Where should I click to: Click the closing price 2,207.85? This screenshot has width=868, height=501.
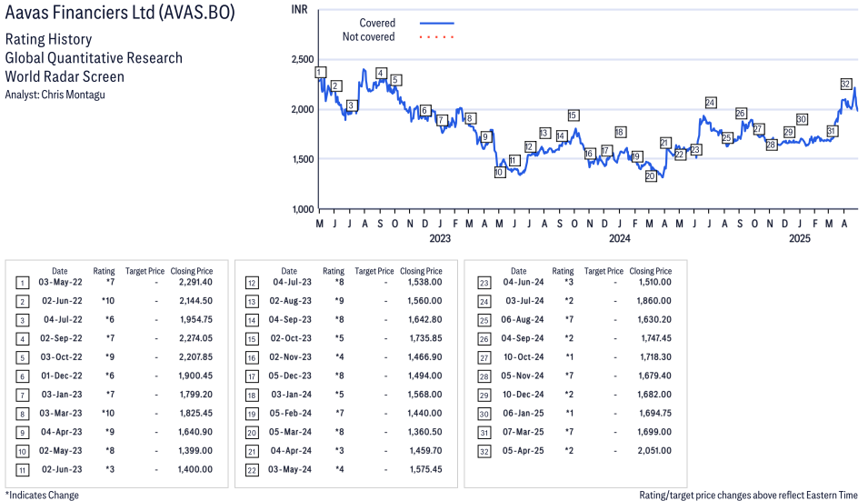pos(195,357)
